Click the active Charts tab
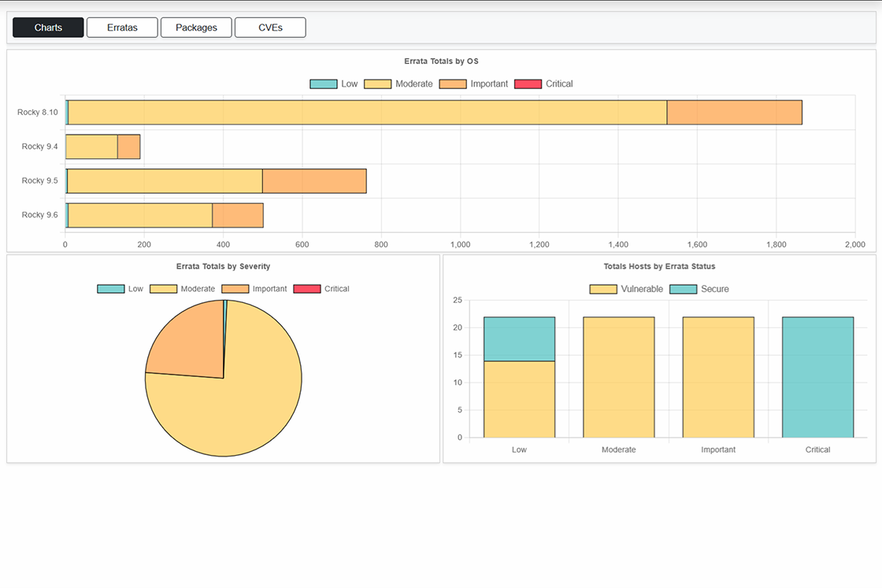Screen dimensions: 882x588 click(x=48, y=28)
